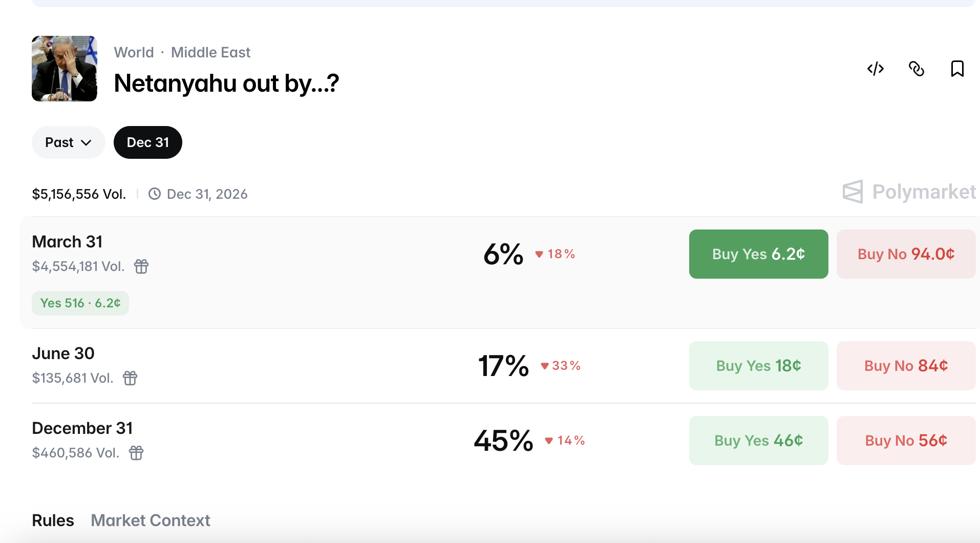Click the rewards gift icon for June 30
This screenshot has width=980, height=543.
[130, 378]
